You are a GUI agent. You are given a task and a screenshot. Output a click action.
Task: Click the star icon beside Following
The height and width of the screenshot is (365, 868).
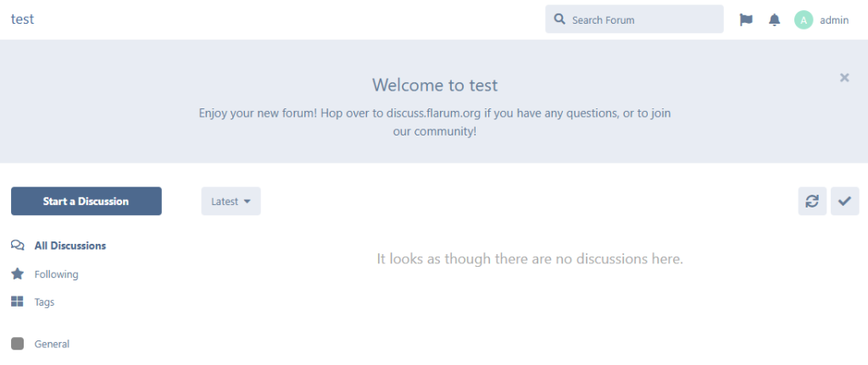click(x=17, y=274)
